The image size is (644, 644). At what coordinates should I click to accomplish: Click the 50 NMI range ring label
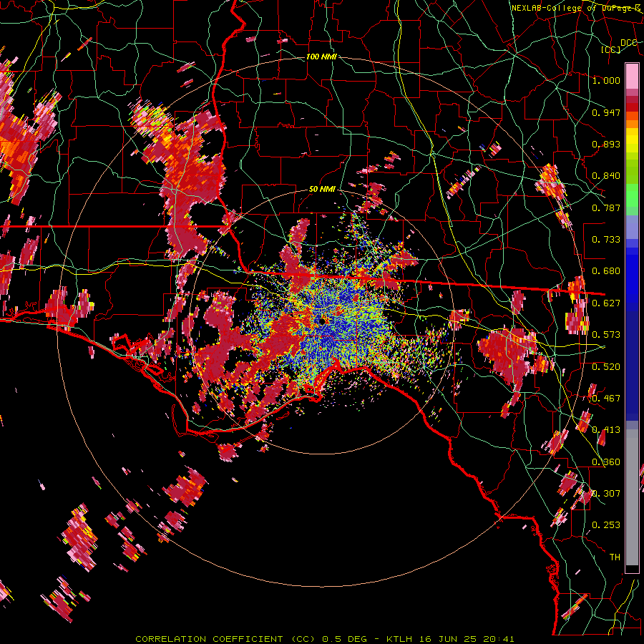323,190
